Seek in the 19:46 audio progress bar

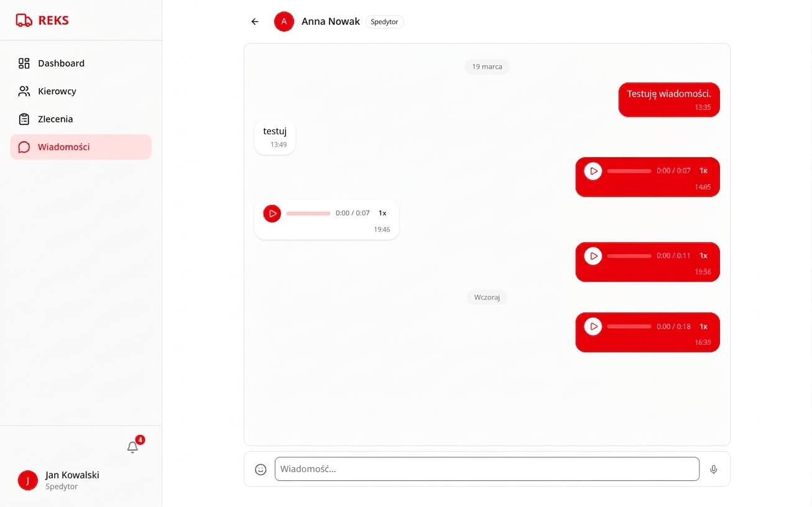tap(308, 214)
